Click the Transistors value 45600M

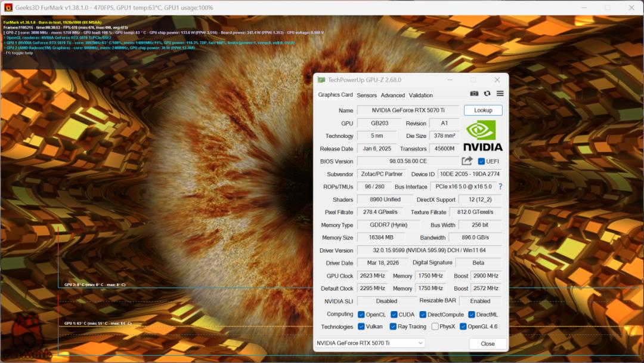point(444,149)
